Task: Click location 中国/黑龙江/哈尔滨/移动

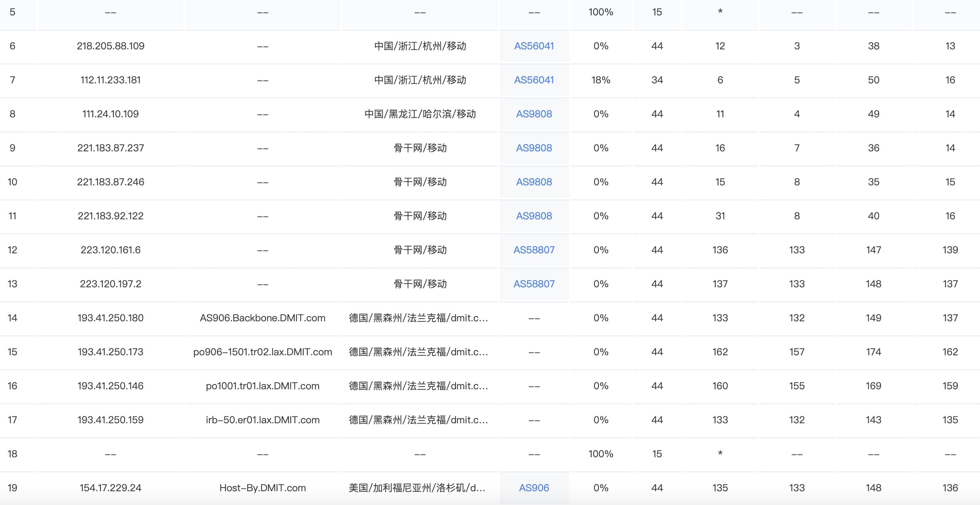Action: pos(420,114)
